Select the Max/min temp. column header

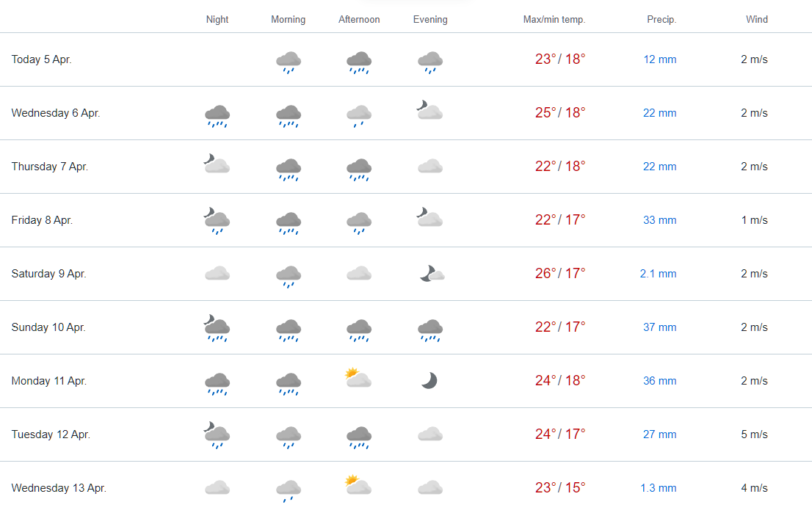coord(554,20)
